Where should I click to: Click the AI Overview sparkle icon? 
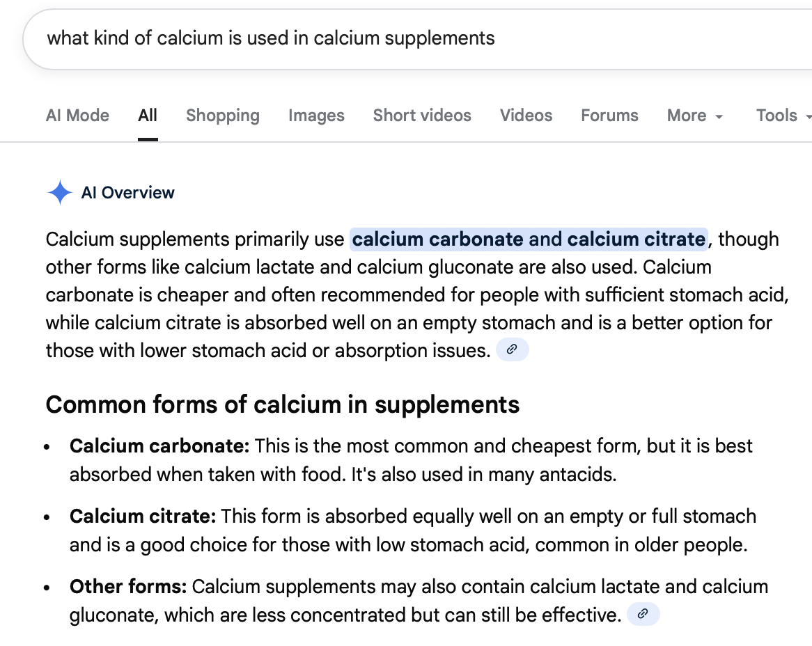(60, 193)
